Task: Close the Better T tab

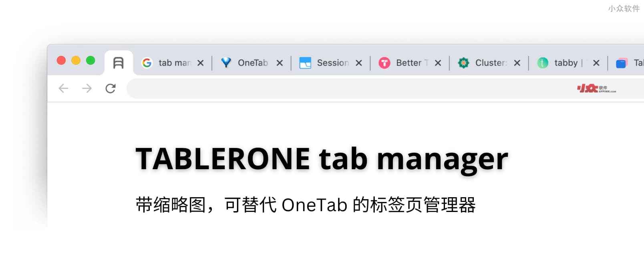Action: pyautogui.click(x=438, y=63)
